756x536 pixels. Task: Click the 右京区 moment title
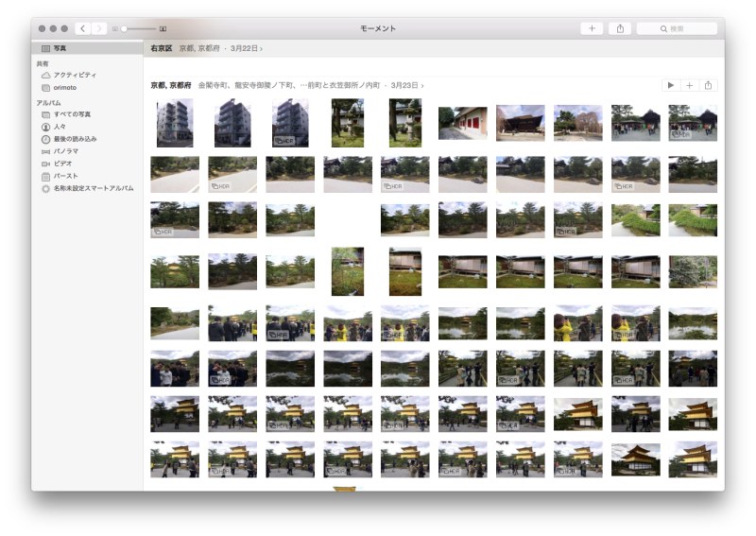click(162, 48)
